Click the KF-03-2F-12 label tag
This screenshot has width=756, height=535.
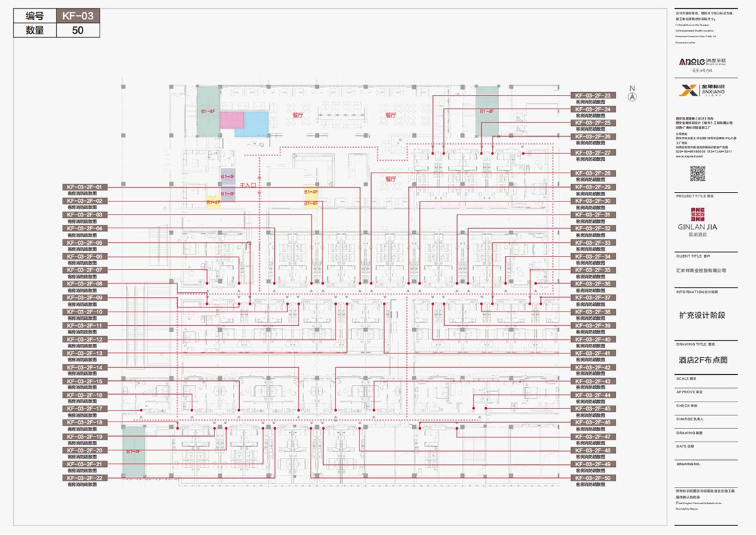click(85, 340)
